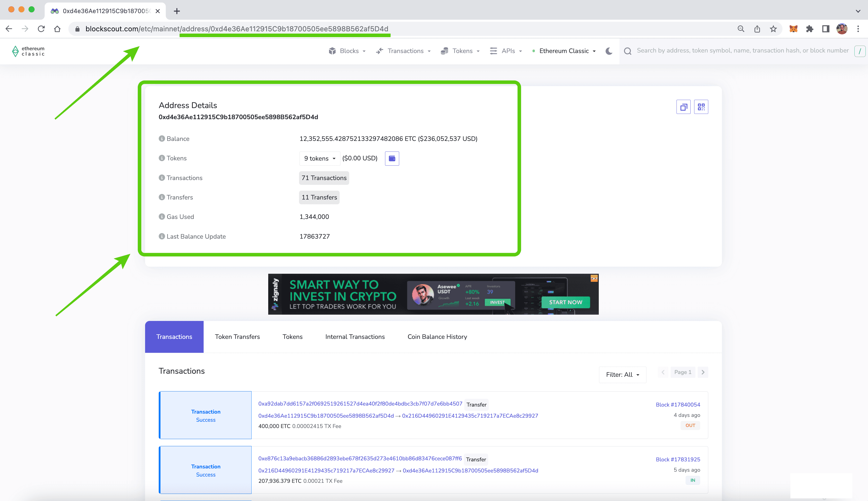This screenshot has width=868, height=501.
Task: Toggle dark mode moon icon
Action: [609, 51]
